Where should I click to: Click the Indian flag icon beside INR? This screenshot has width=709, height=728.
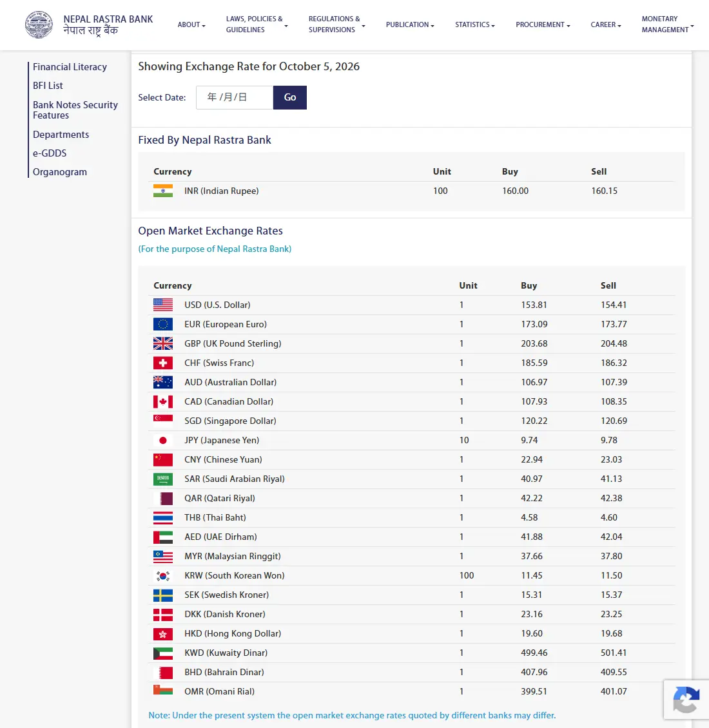click(x=163, y=191)
